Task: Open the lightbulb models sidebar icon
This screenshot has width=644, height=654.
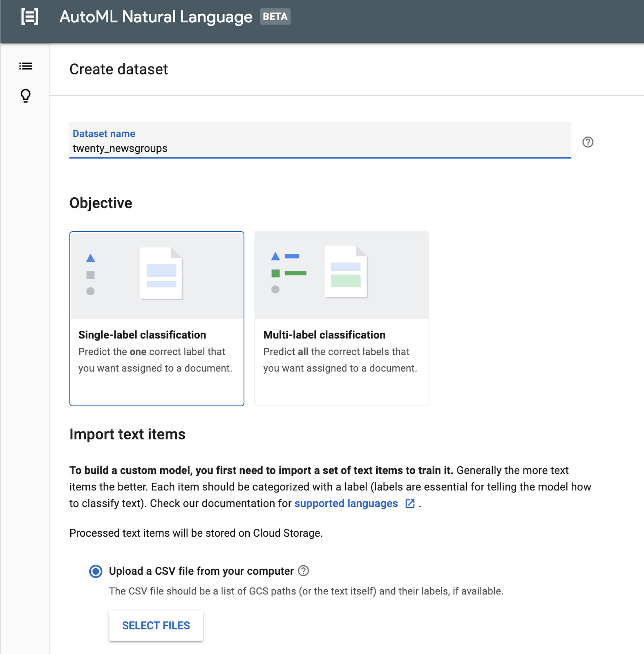Action: [x=25, y=96]
